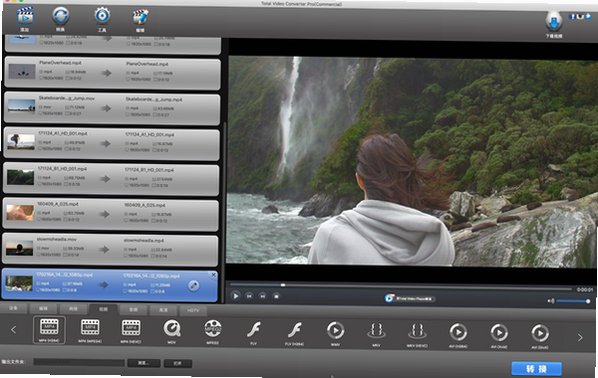Image resolution: width=598 pixels, height=378 pixels.
Task: Choose the WMV format icon
Action: pyautogui.click(x=335, y=331)
